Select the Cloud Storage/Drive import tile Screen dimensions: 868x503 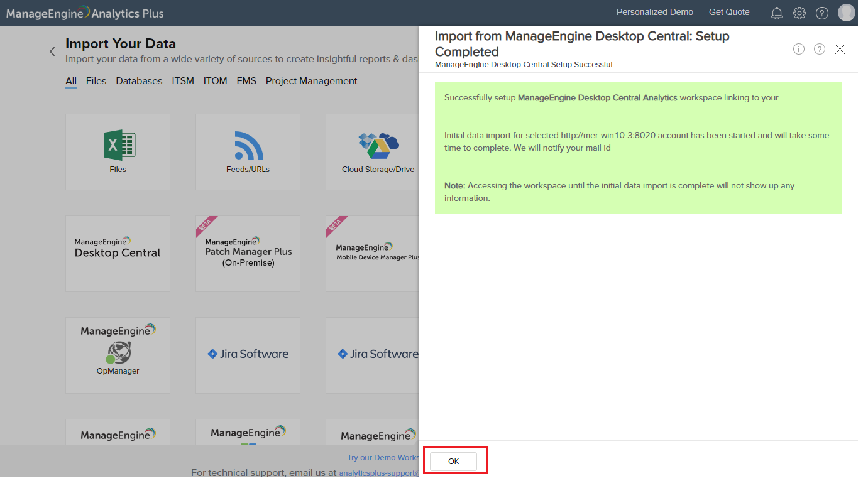372,152
